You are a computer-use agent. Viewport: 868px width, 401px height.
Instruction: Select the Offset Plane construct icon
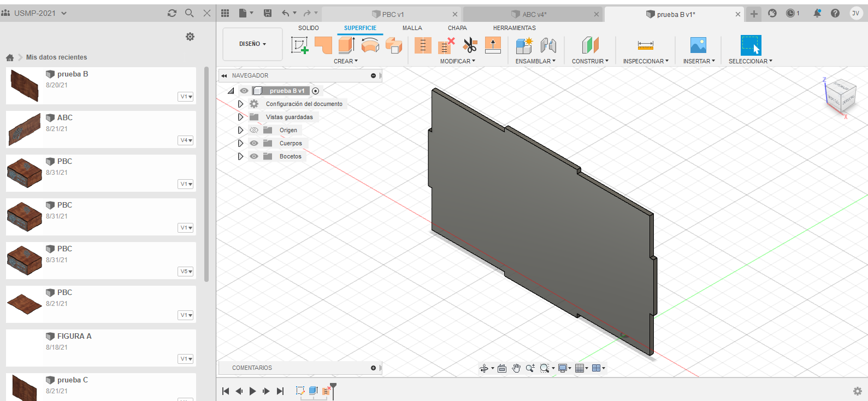(591, 45)
